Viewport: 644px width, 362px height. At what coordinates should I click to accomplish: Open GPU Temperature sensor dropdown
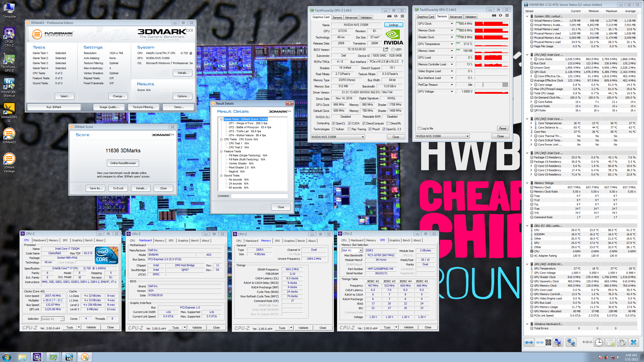(452, 44)
